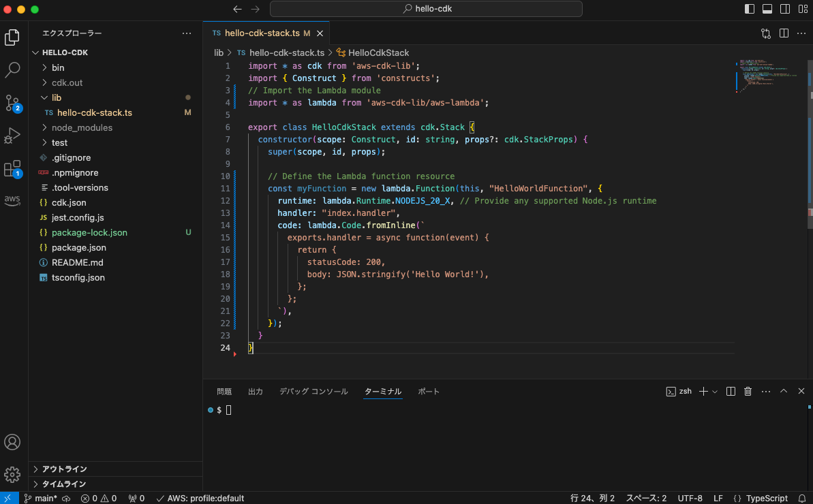Open the tsconfig.json file

115,278
